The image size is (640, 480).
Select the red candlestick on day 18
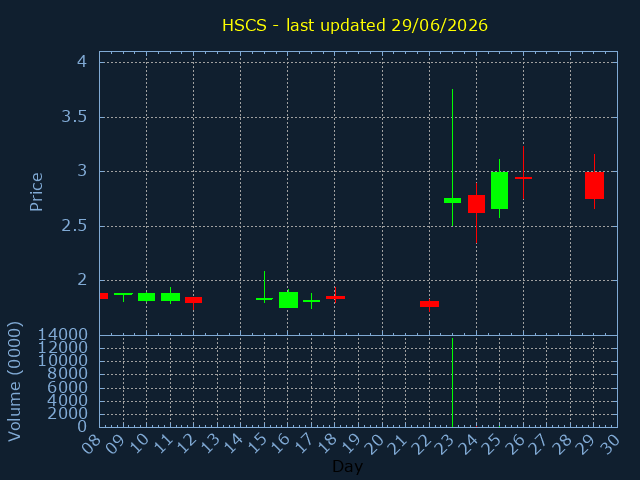[335, 297]
